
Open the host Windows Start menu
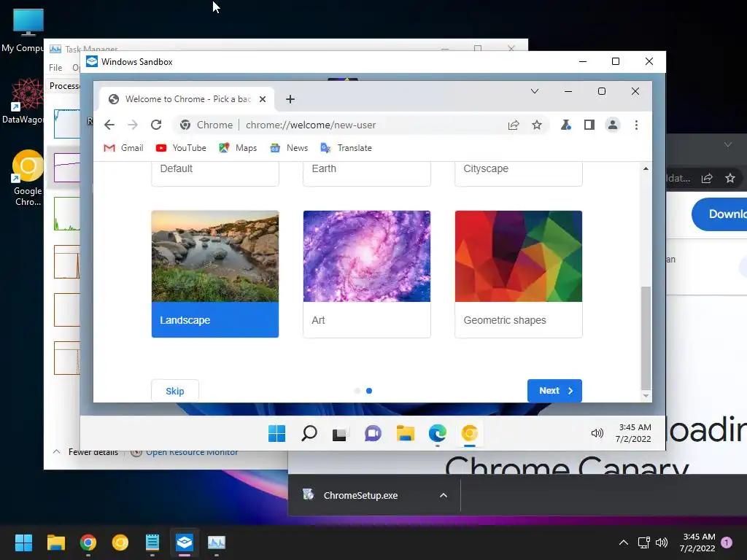point(23,542)
